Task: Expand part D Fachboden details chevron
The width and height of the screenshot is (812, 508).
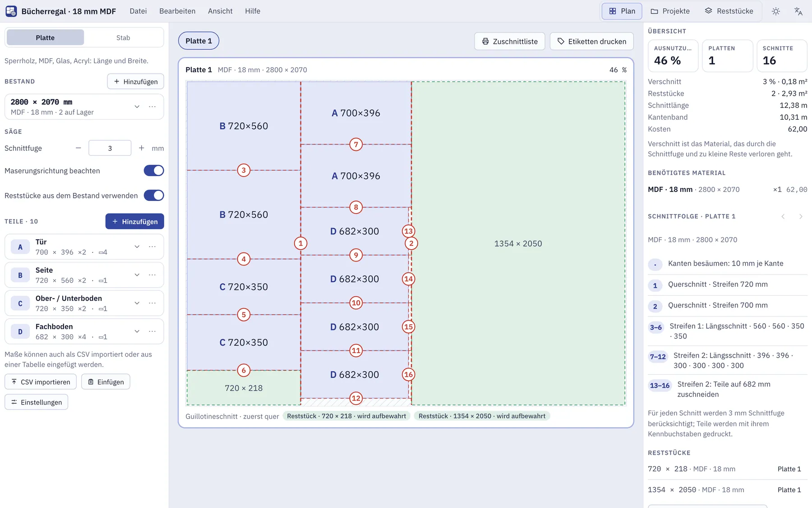Action: (x=137, y=331)
